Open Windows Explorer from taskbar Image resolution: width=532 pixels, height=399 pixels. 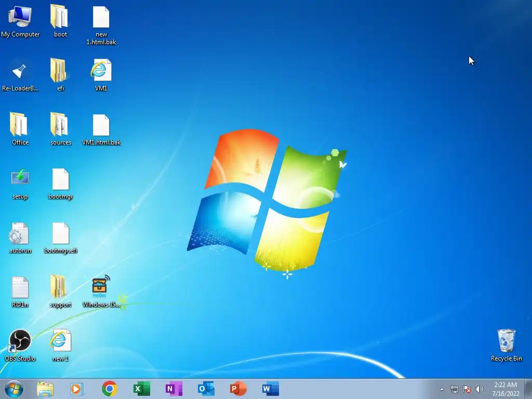coord(45,389)
